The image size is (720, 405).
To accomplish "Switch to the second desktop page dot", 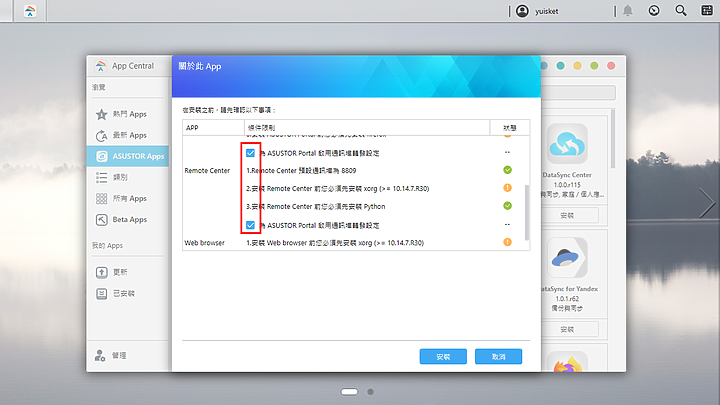I will pos(371,392).
